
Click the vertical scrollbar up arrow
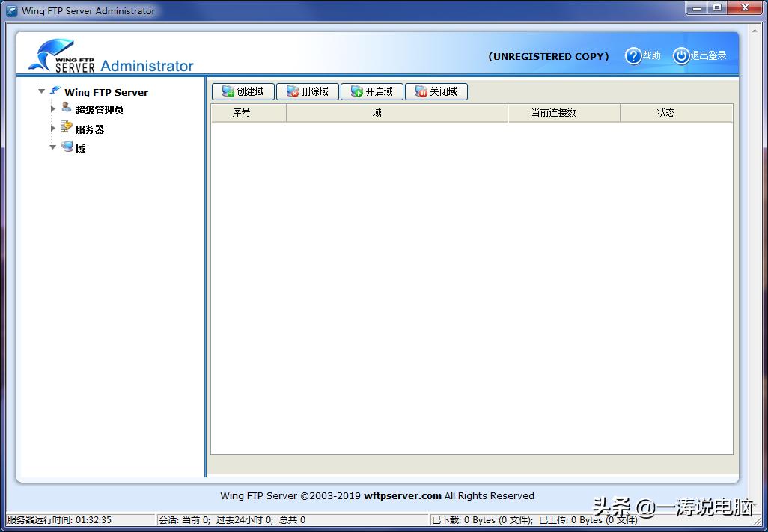(x=756, y=31)
